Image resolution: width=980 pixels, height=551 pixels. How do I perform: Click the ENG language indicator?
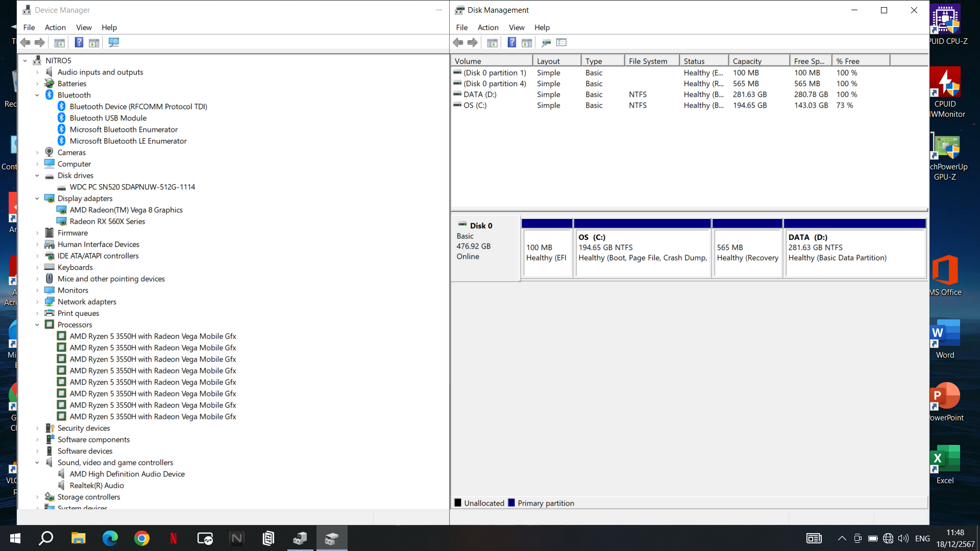(x=922, y=538)
